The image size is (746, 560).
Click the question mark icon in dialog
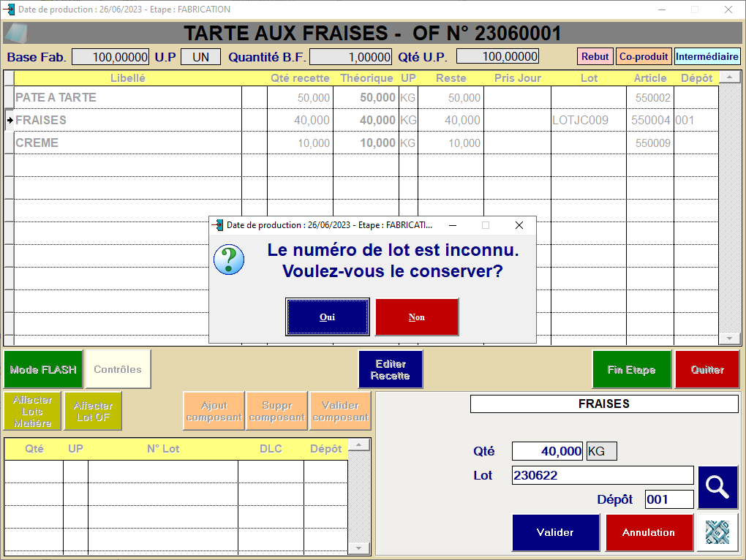[228, 260]
